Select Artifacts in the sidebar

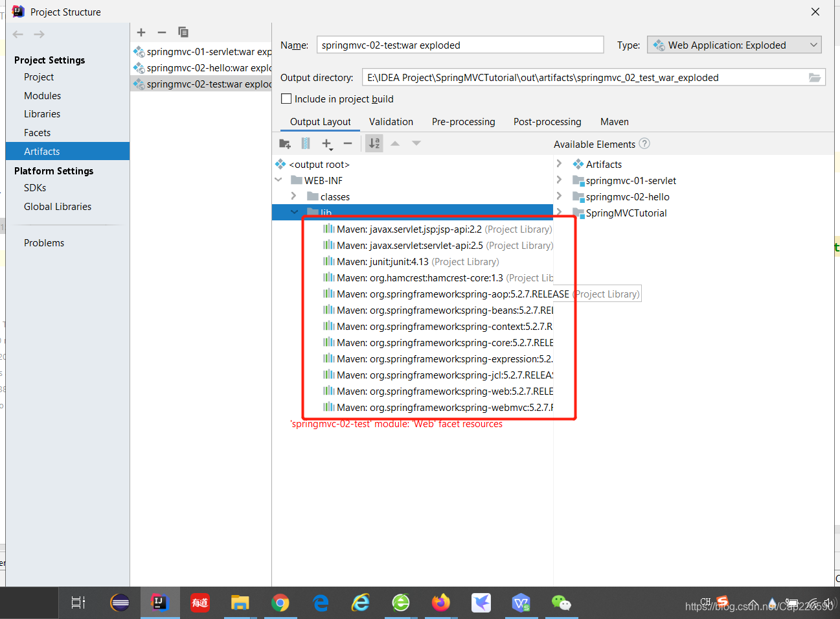click(x=67, y=151)
